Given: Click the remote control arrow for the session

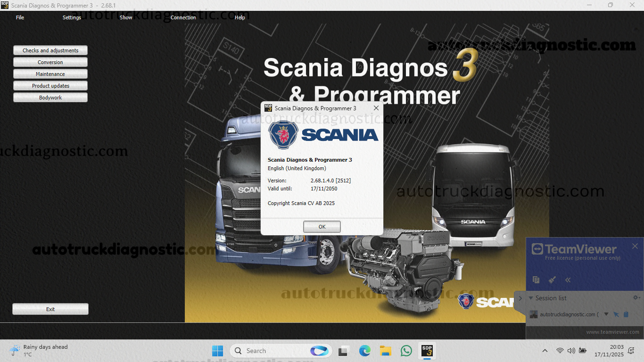Looking at the screenshot, I should click(x=617, y=314).
